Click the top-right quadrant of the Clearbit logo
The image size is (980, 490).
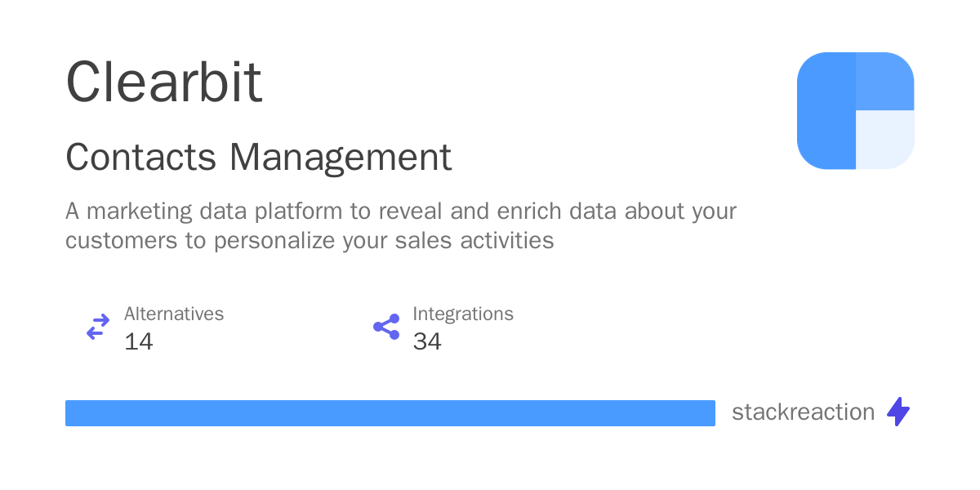[884, 82]
